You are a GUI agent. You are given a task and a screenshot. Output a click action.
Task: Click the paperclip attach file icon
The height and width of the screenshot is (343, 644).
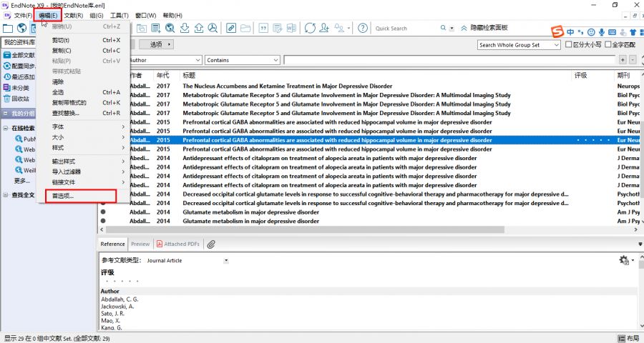coord(211,244)
